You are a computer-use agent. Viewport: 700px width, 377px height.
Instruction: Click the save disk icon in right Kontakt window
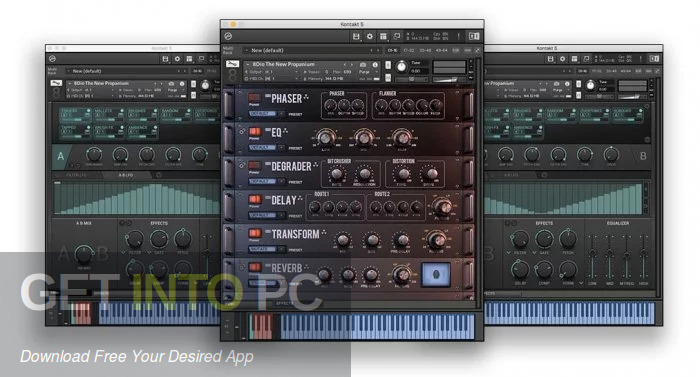(x=550, y=59)
